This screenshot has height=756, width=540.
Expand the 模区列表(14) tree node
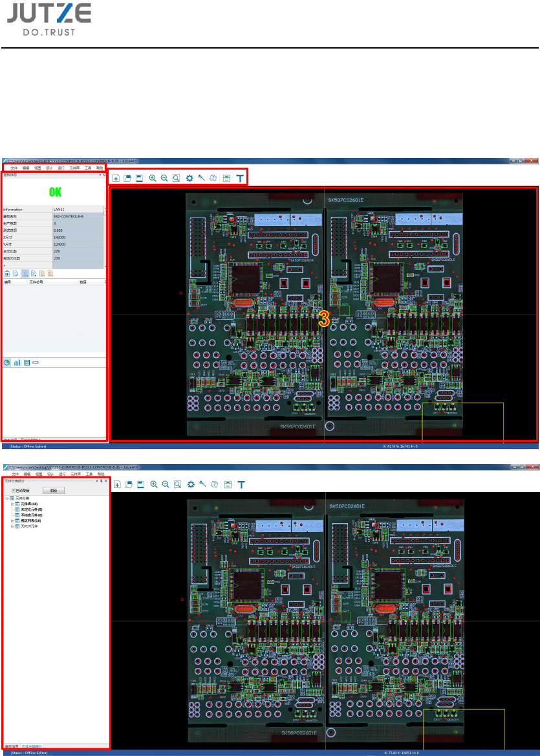pyautogui.click(x=12, y=520)
